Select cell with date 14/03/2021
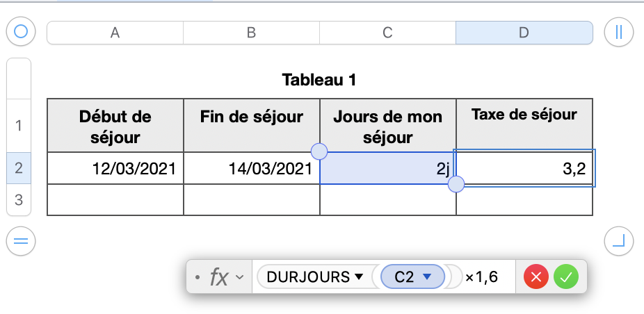This screenshot has width=644, height=314. tap(252, 168)
